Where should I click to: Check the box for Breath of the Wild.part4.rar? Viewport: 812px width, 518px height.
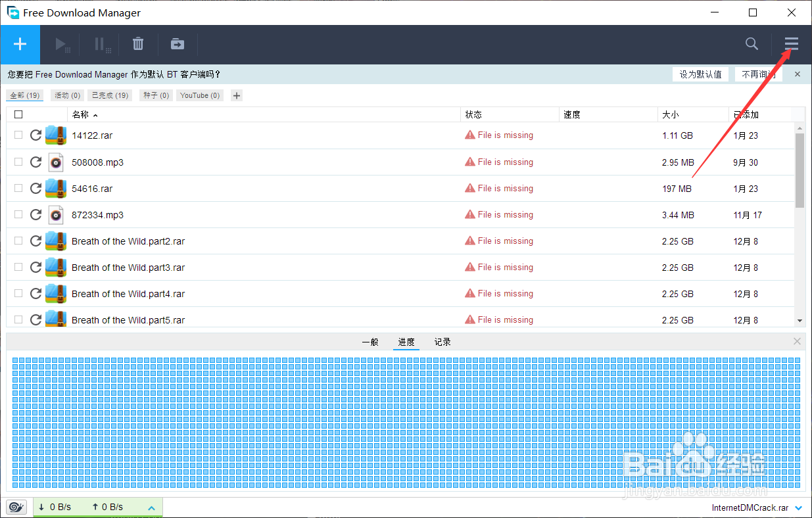(x=18, y=293)
